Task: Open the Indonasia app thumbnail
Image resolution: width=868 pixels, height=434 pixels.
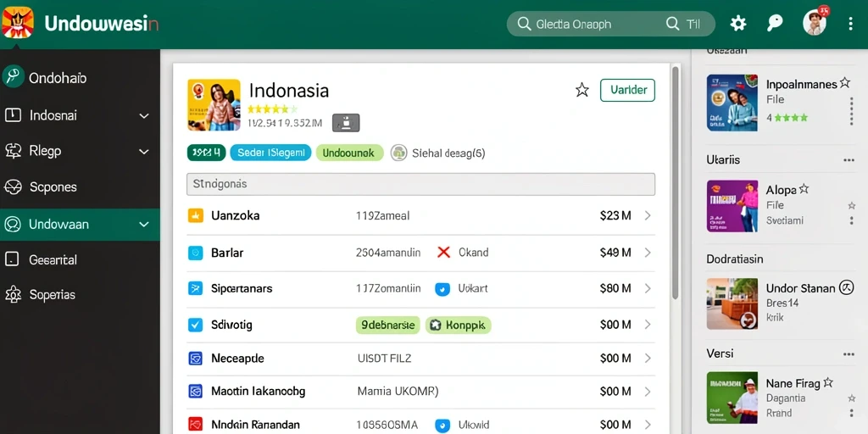Action: pos(214,105)
